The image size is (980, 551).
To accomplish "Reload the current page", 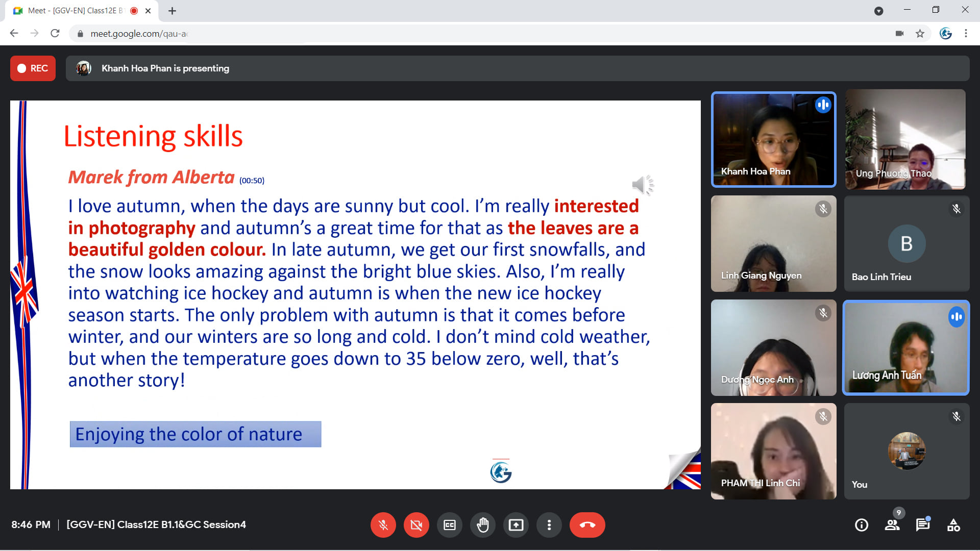I will 55,33.
